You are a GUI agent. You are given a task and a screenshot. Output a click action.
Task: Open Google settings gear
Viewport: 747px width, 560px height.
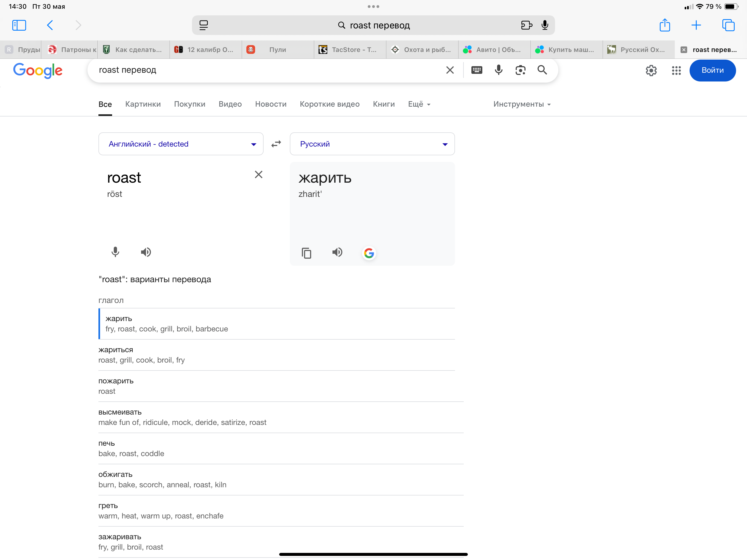click(x=651, y=70)
